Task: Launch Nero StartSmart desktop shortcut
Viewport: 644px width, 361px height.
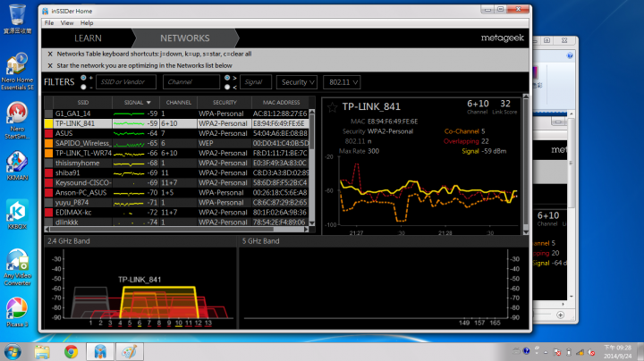Action: pos(17,121)
